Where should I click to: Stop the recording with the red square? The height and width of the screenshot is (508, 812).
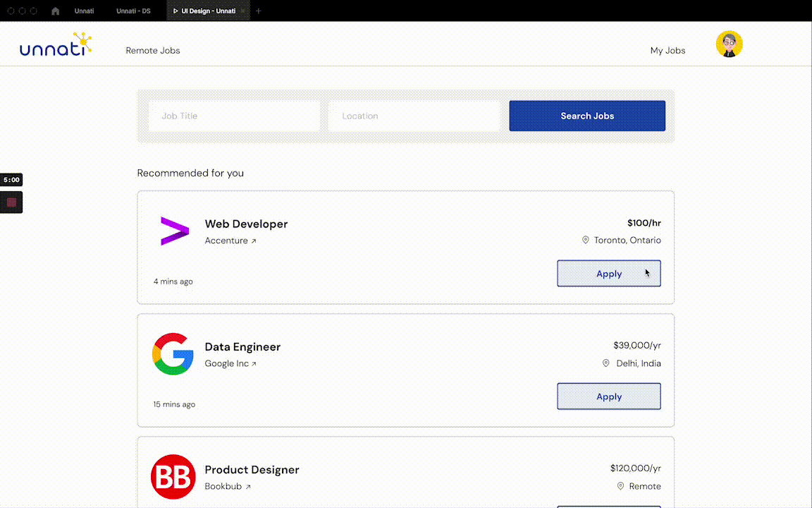pyautogui.click(x=11, y=202)
